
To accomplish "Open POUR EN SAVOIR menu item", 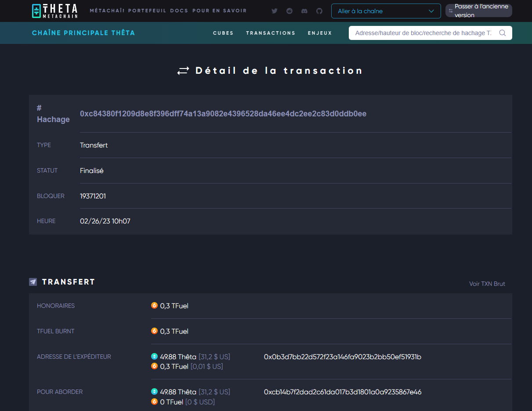I will [220, 11].
